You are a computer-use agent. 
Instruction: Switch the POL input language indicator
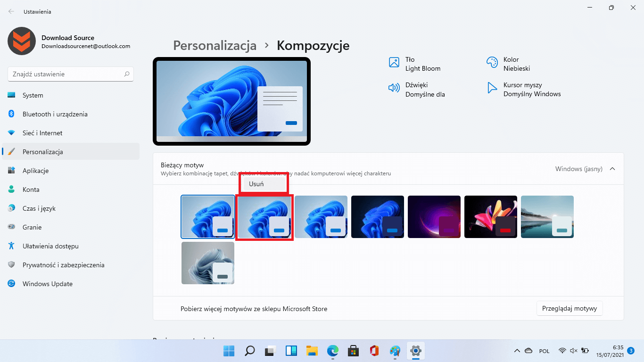pos(544,351)
